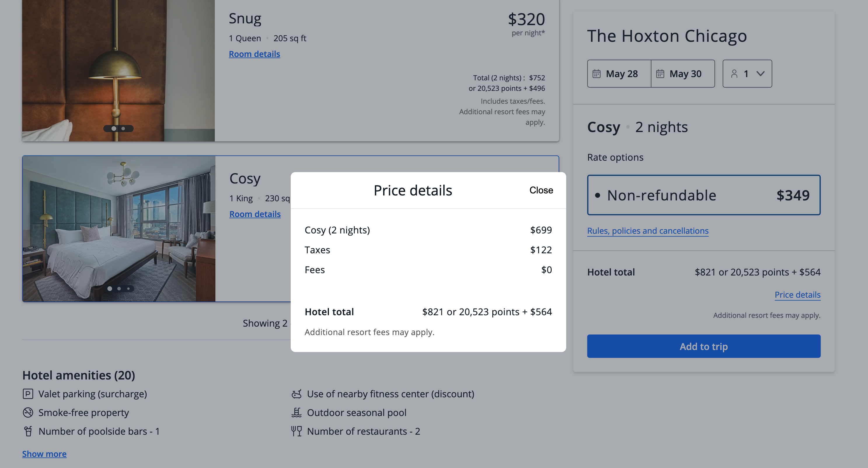Click the fitness center icon
The width and height of the screenshot is (868, 468).
pos(297,394)
